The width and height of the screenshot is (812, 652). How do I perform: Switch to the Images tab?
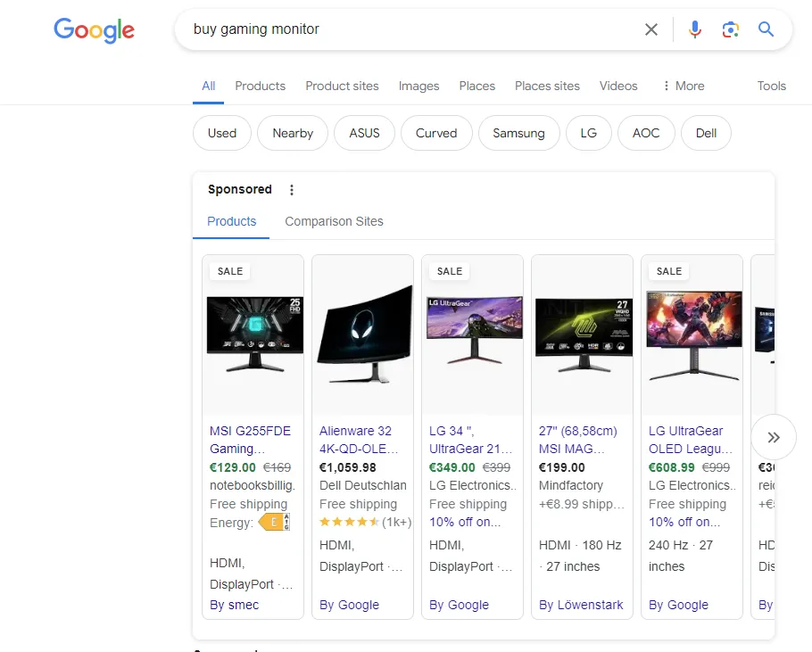(x=418, y=86)
